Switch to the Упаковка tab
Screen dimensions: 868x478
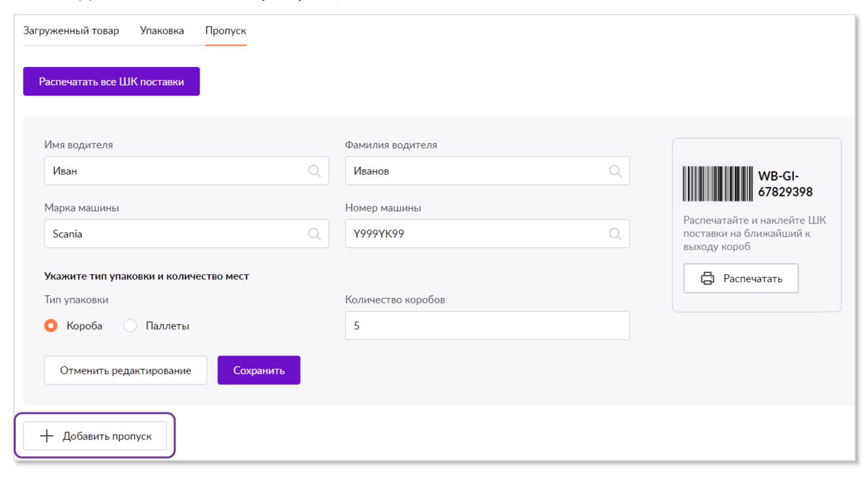pos(162,31)
